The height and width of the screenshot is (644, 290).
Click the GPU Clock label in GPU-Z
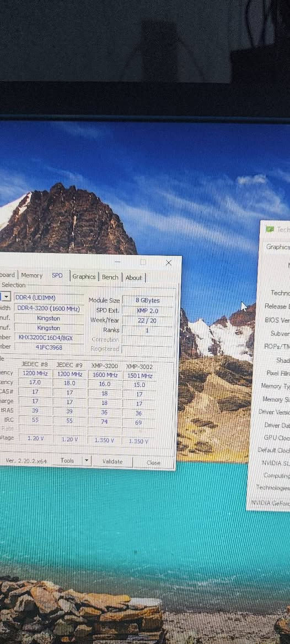[277, 438]
